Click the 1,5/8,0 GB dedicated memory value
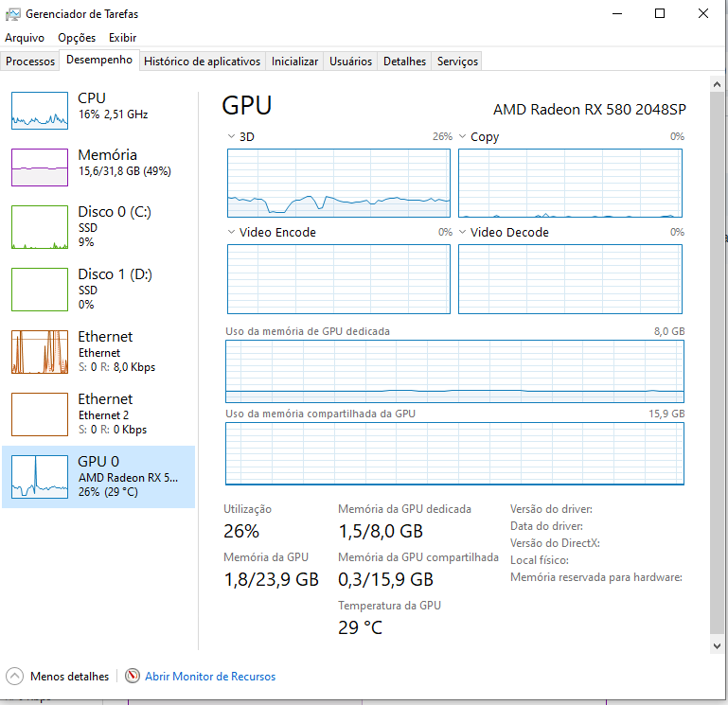728x705 pixels. [381, 531]
